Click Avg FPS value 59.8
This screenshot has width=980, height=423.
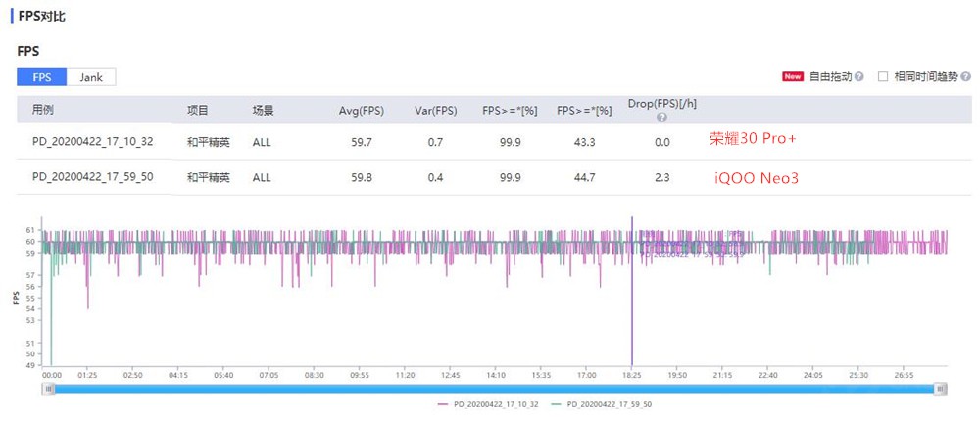pyautogui.click(x=362, y=177)
